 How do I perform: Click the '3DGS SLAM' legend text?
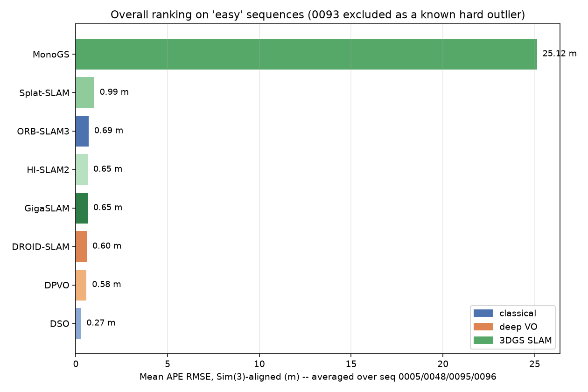tap(525, 341)
